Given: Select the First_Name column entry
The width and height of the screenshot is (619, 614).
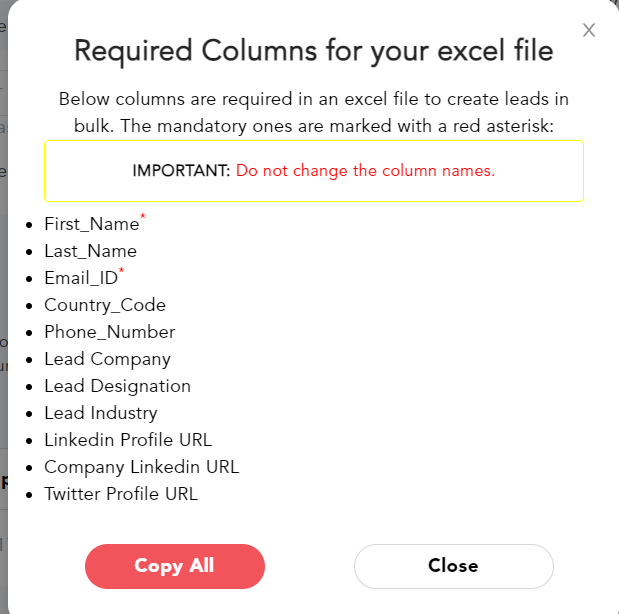Looking at the screenshot, I should click(x=91, y=225).
